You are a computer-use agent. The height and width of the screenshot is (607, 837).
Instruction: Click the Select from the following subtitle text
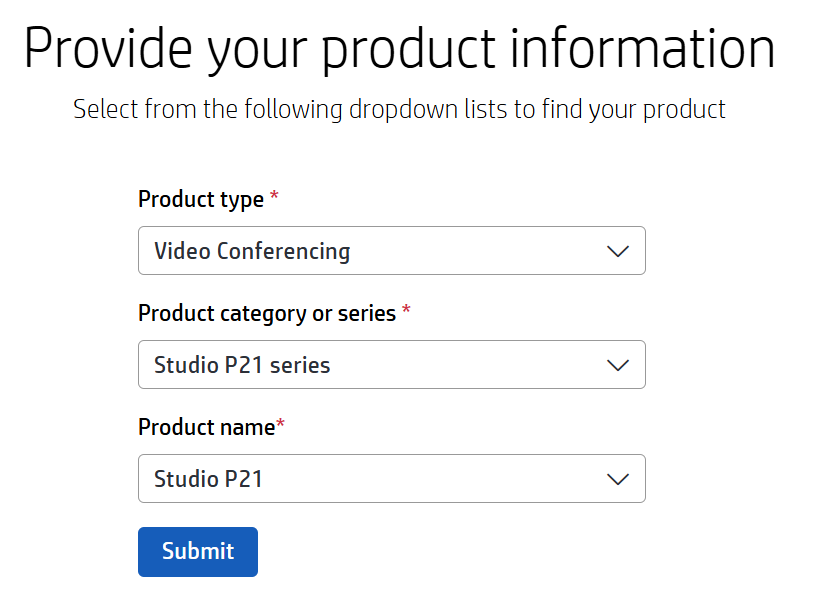[399, 108]
